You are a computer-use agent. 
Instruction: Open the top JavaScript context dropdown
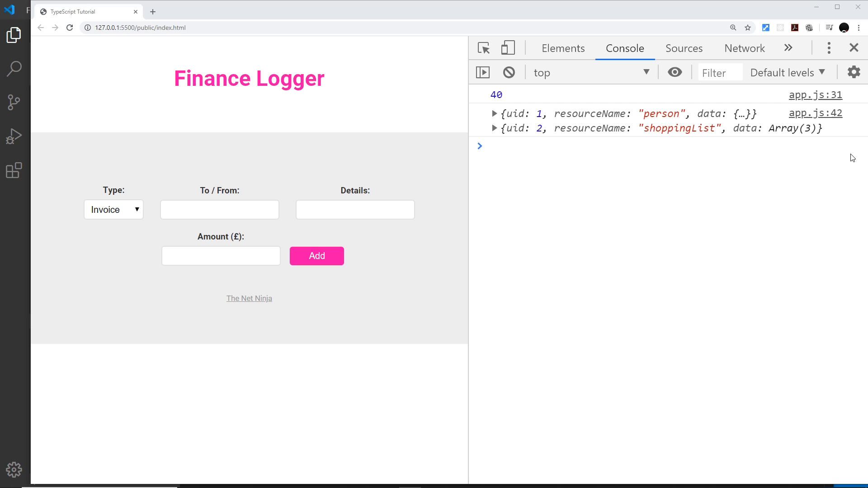591,73
